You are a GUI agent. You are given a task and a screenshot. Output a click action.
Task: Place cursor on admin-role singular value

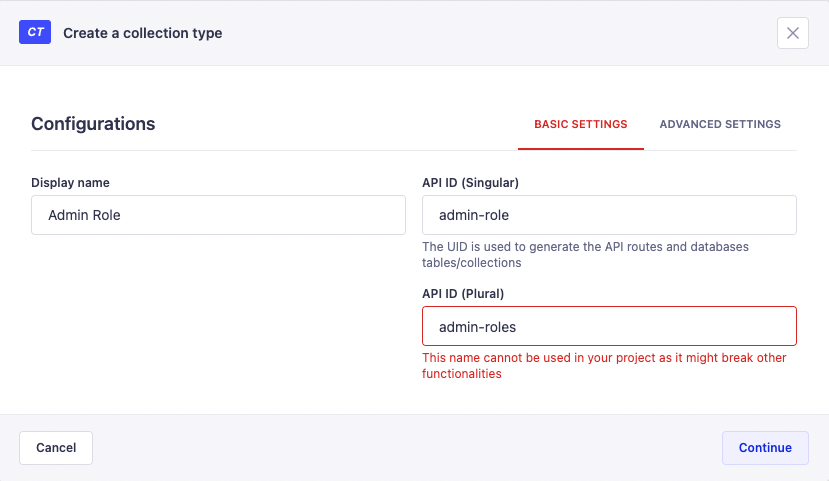[474, 215]
